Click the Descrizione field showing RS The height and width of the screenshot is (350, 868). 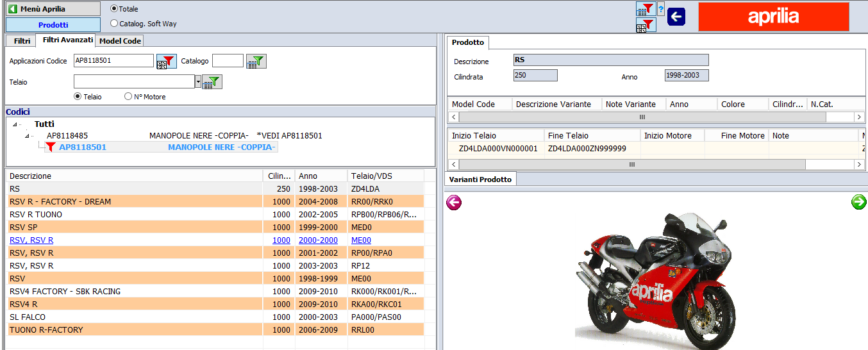[x=611, y=60]
